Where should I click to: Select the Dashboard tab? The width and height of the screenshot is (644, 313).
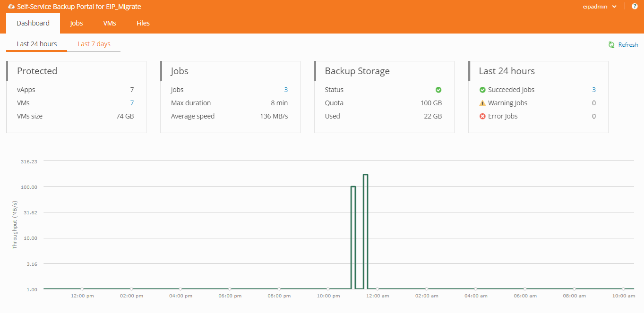(x=33, y=23)
